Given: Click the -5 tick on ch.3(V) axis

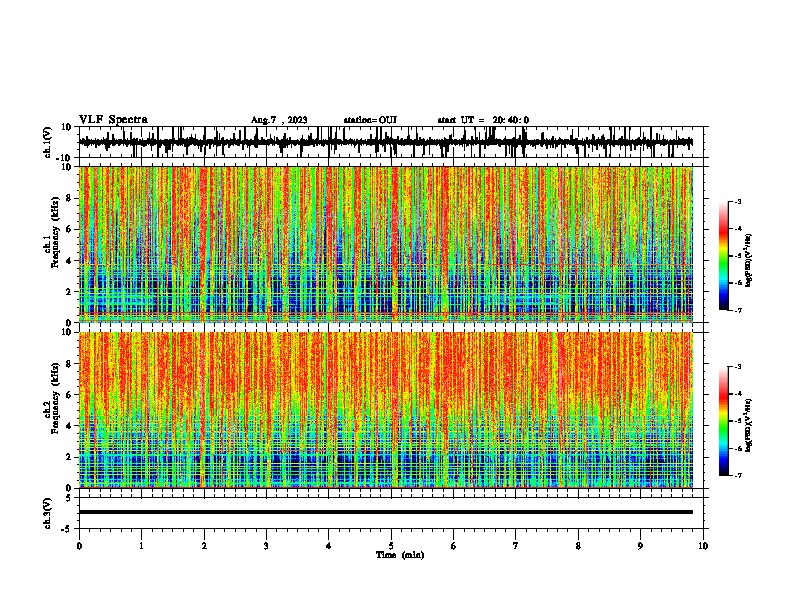Looking at the screenshot, I should click(67, 529).
